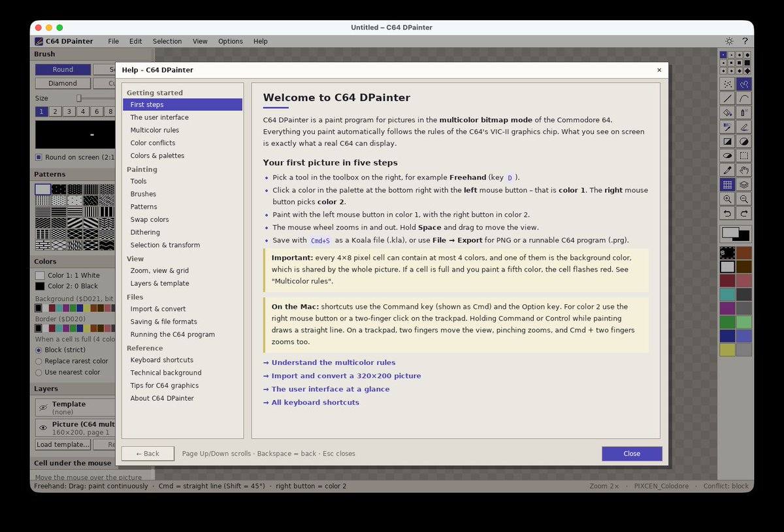Pick the light green palette swatch
This screenshot has height=532, width=784.
pyautogui.click(x=744, y=322)
